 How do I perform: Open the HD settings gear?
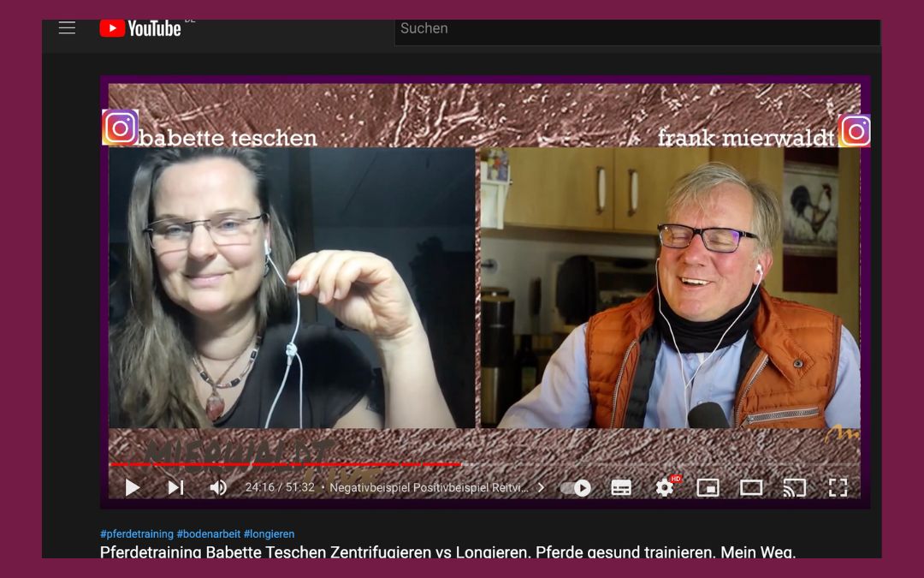tap(666, 487)
